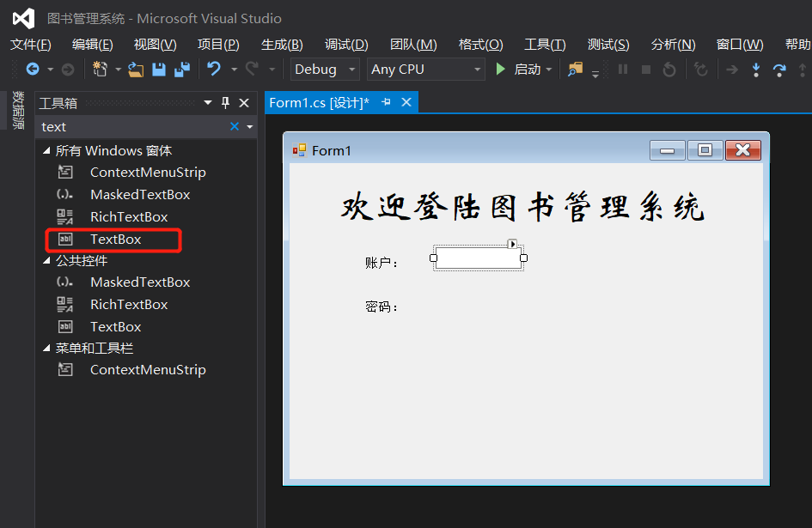Screen dimensions: 812x528
Task: Select ContextMenuStrip under 所有 Windows 窗体
Action: pos(147,173)
